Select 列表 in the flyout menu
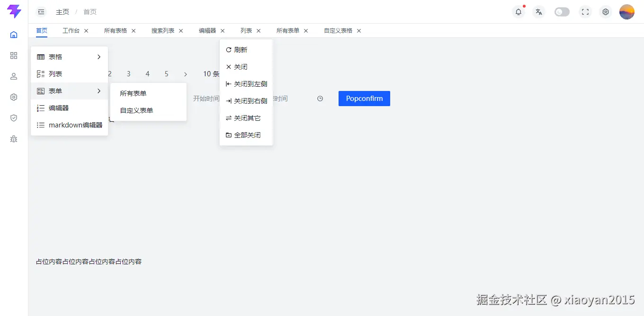The image size is (644, 316). pyautogui.click(x=70, y=74)
